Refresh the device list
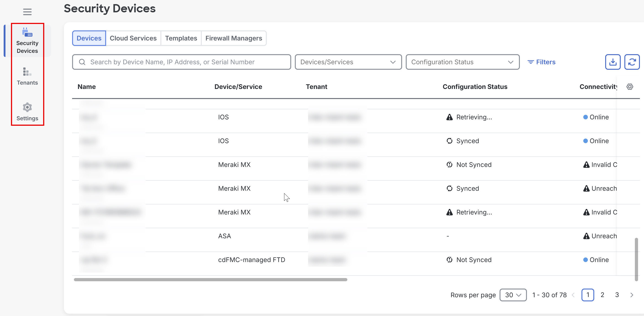Image resolution: width=644 pixels, height=316 pixels. click(632, 62)
